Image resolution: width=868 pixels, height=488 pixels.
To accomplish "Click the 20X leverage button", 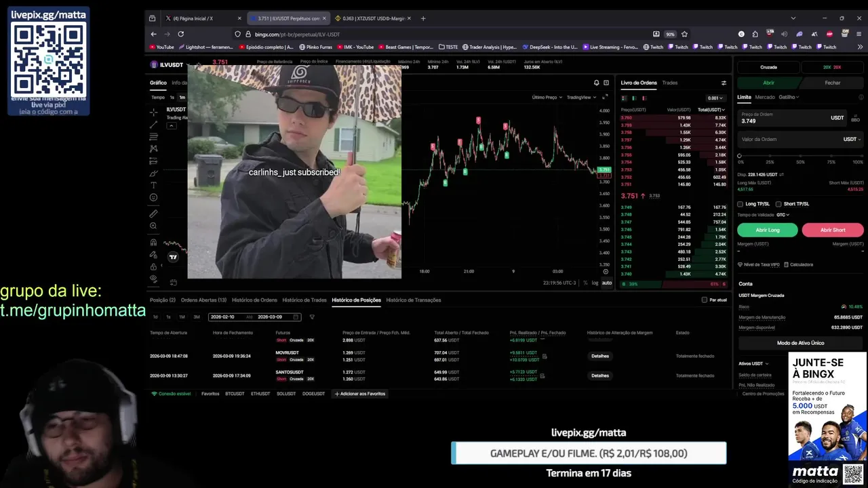I will point(832,67).
